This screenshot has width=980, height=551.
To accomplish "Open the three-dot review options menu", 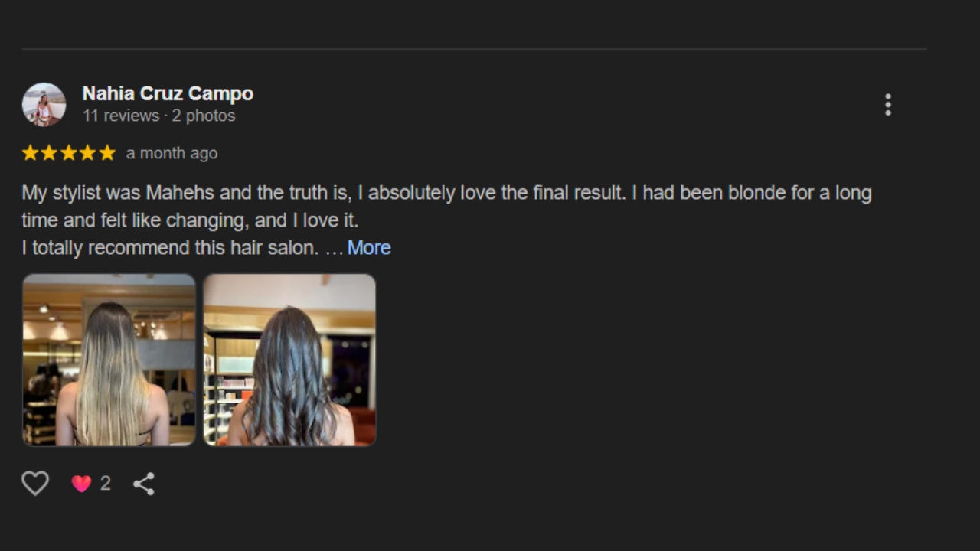I will click(x=888, y=105).
